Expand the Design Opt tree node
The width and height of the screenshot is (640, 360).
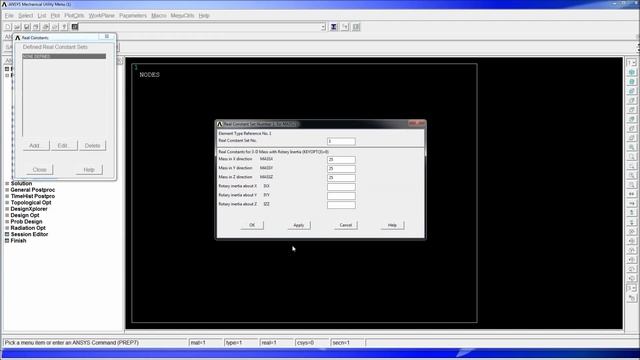point(7,215)
